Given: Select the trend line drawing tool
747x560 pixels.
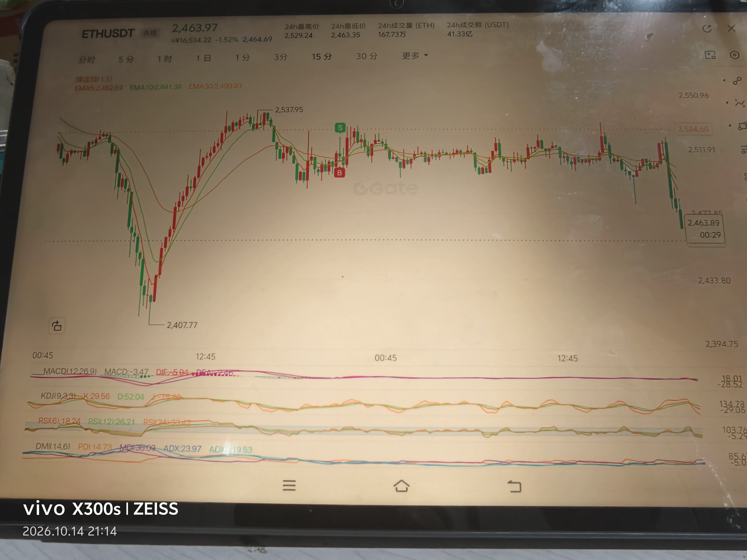Looking at the screenshot, I should click(x=737, y=81).
